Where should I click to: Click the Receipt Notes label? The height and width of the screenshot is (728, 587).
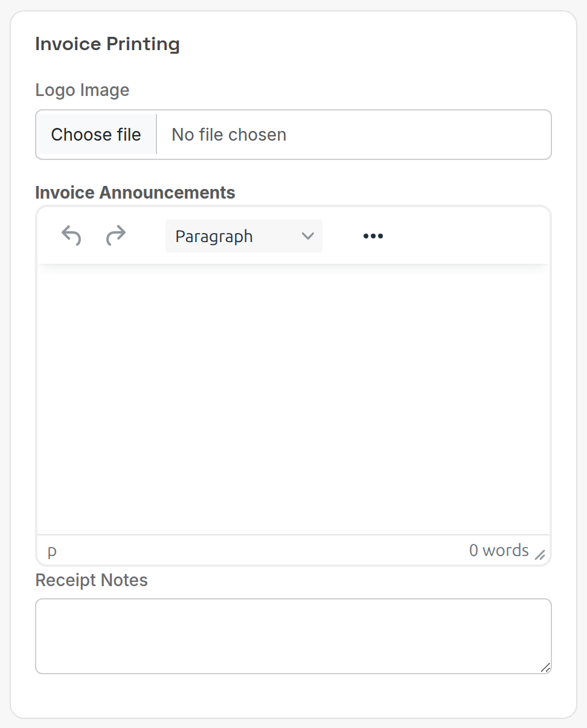tap(92, 580)
